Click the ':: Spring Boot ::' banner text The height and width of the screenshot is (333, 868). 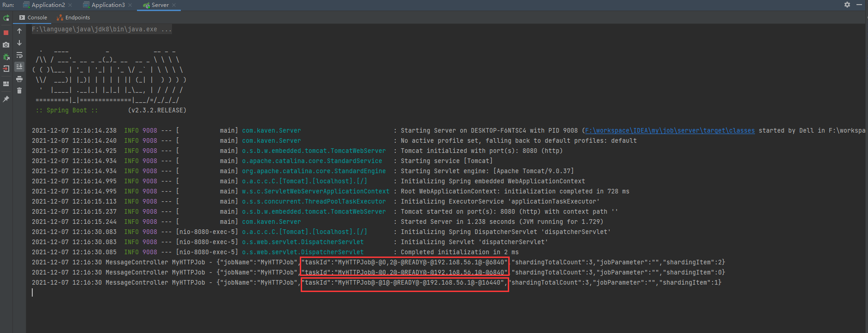[67, 111]
